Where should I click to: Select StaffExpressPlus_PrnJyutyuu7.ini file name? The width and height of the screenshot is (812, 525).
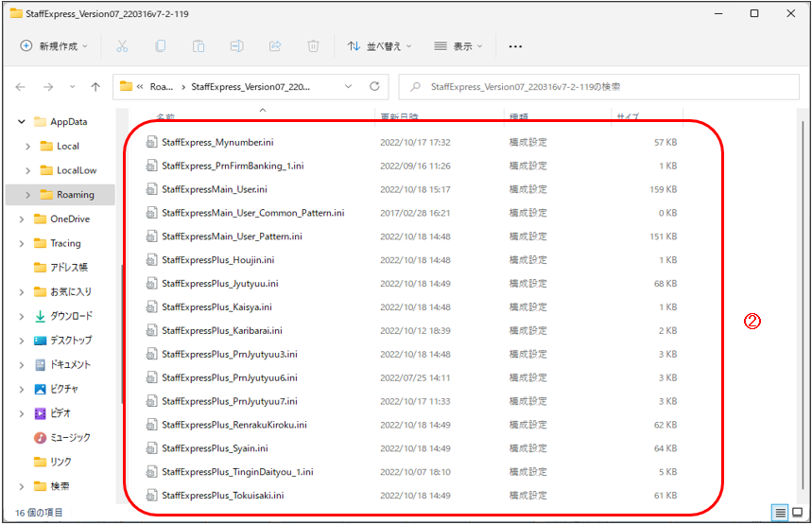point(230,401)
